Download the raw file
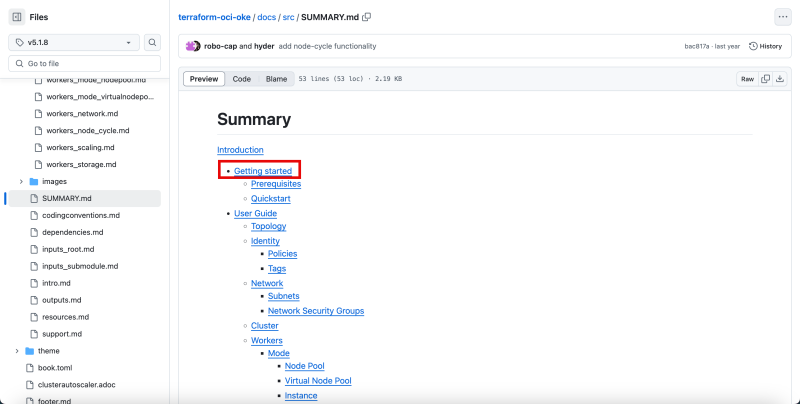This screenshot has height=404, width=800. [x=780, y=79]
